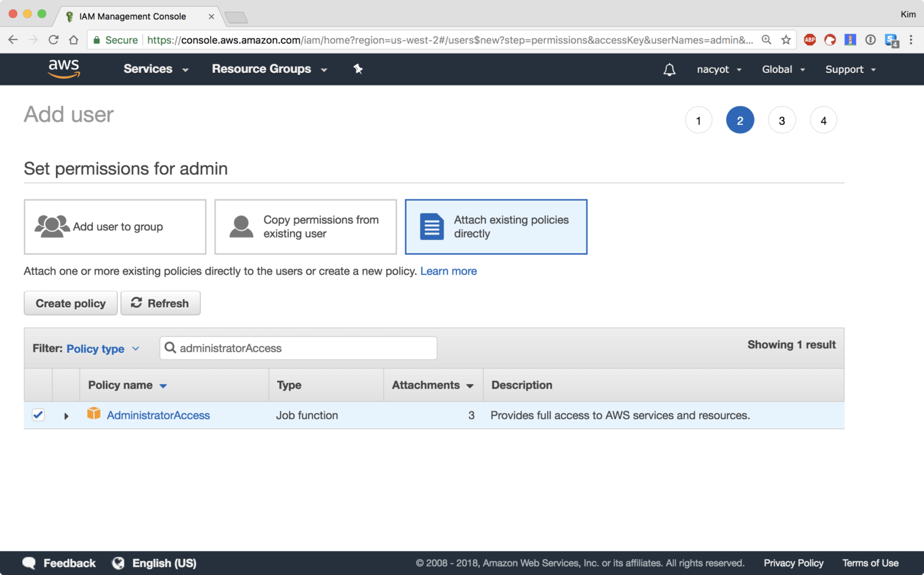Click the browser home icon
Image resolution: width=924 pixels, height=575 pixels.
73,40
